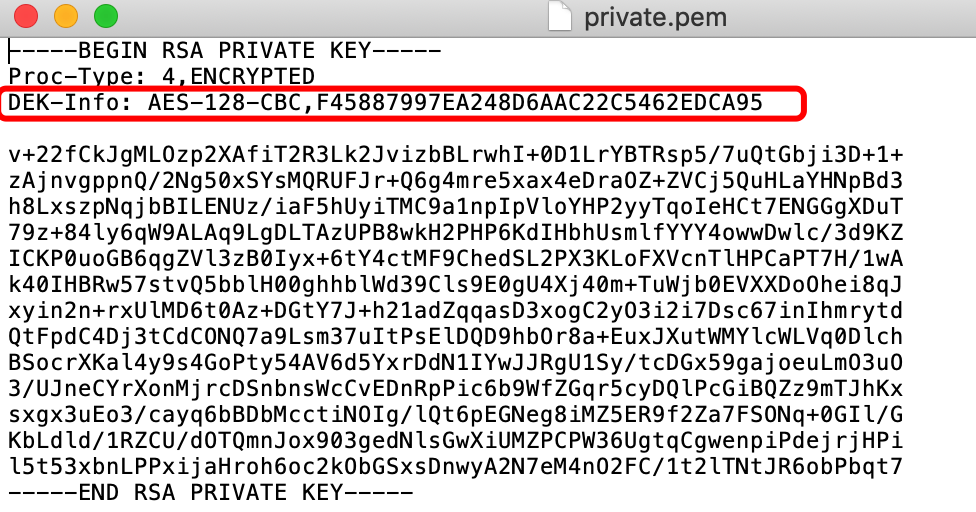Click the green full-screen window button
The width and height of the screenshot is (976, 512).
[106, 16]
